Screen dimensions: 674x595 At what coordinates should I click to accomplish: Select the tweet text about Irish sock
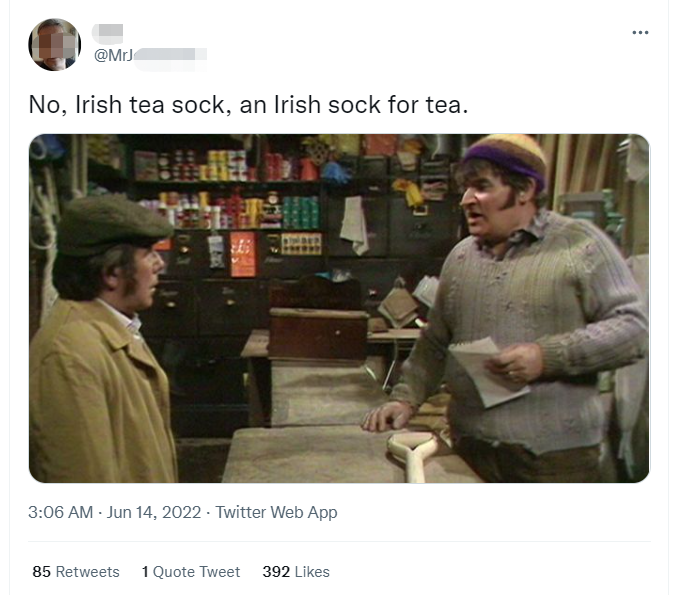pyautogui.click(x=248, y=105)
